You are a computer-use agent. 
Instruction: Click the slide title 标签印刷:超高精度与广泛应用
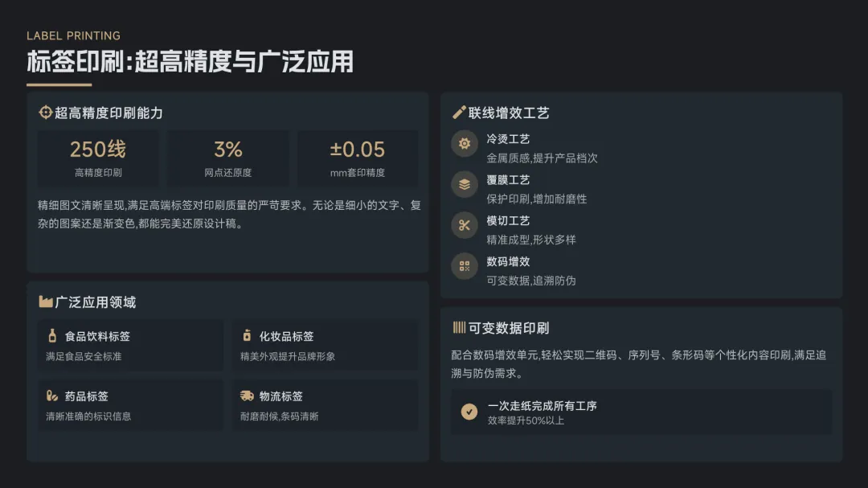point(190,62)
